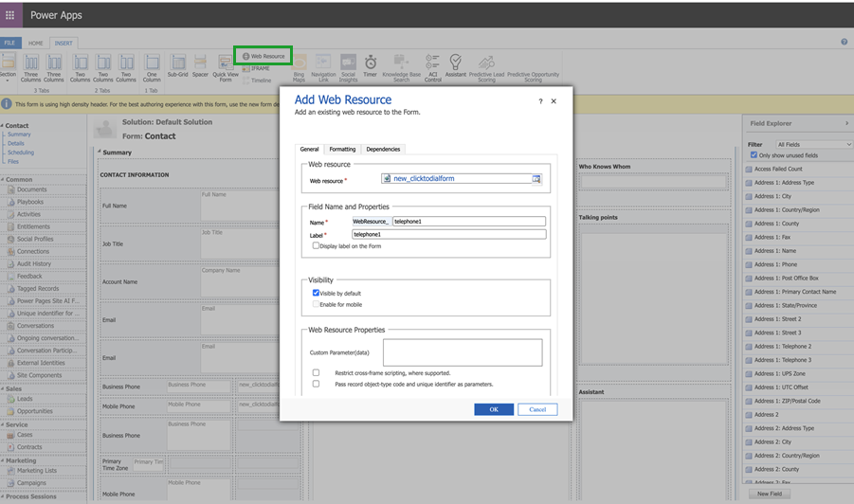Click the Custom Parameter(data) text box
Viewport: 854px width, 504px height.
tap(463, 352)
